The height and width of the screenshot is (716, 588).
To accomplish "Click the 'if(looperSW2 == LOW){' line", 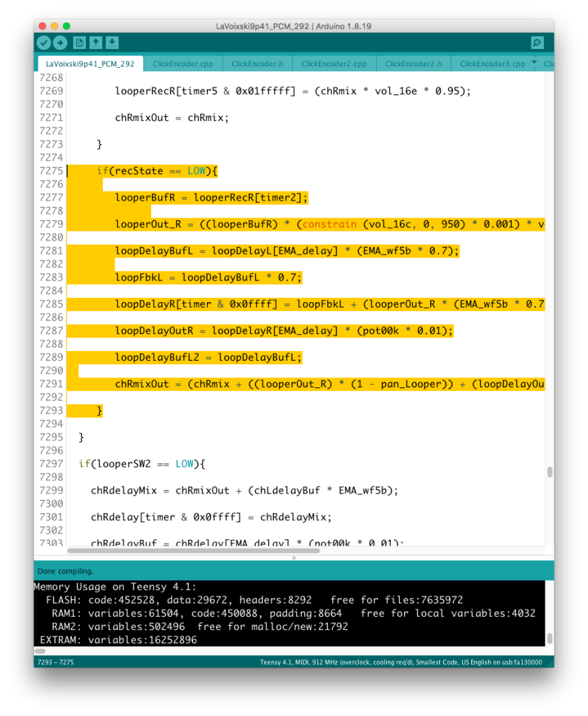I will click(142, 464).
